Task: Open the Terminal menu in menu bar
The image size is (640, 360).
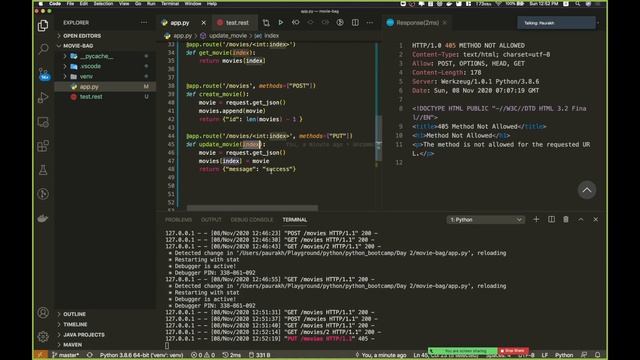Action: click(x=170, y=3)
